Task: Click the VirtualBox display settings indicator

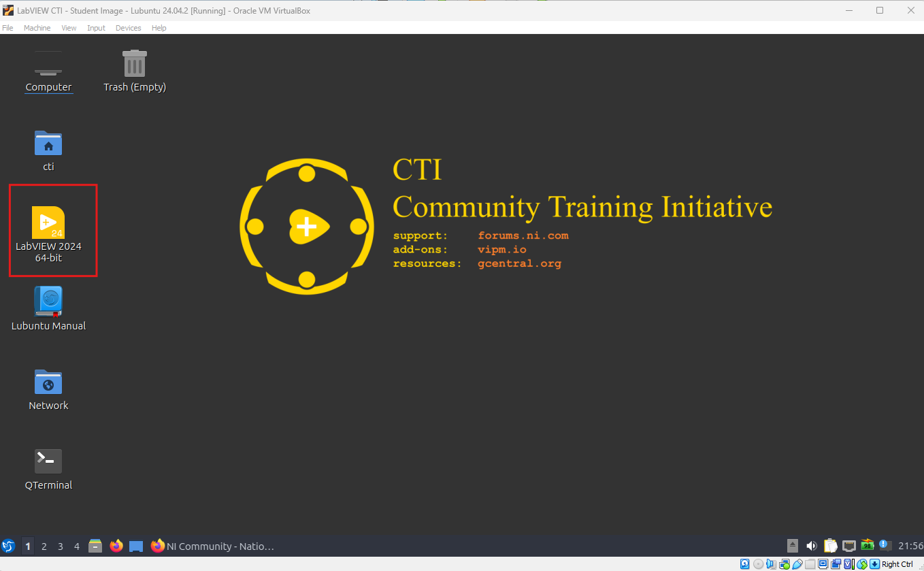Action: 823,564
